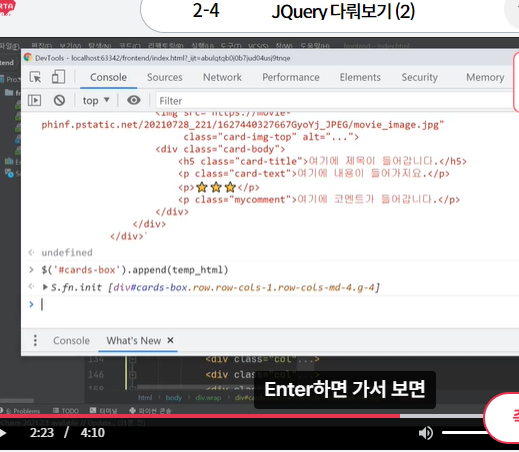Open the Performance tab
This screenshot has height=452, width=519.
(x=291, y=77)
